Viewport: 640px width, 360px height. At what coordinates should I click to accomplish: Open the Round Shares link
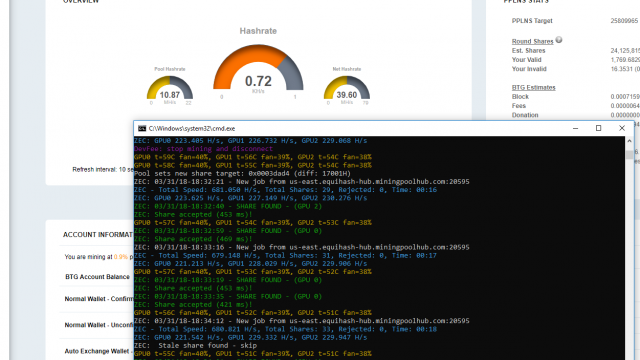(532, 41)
